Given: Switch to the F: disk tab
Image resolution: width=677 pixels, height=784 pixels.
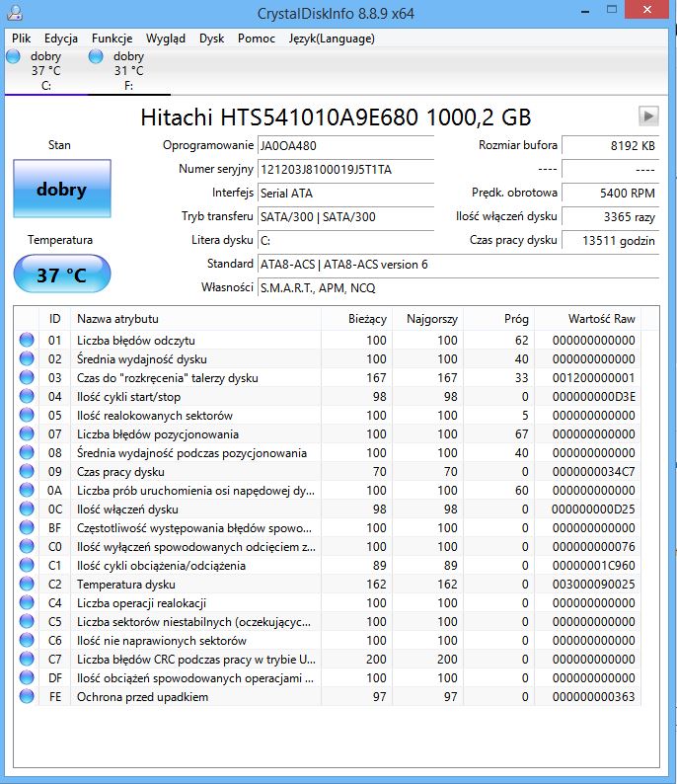Looking at the screenshot, I should click(129, 70).
